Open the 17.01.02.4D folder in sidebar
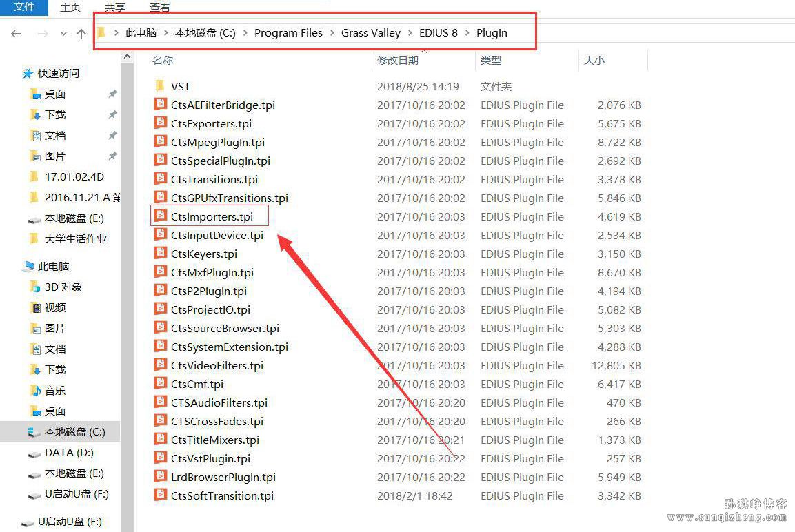The width and height of the screenshot is (795, 532). pyautogui.click(x=74, y=177)
